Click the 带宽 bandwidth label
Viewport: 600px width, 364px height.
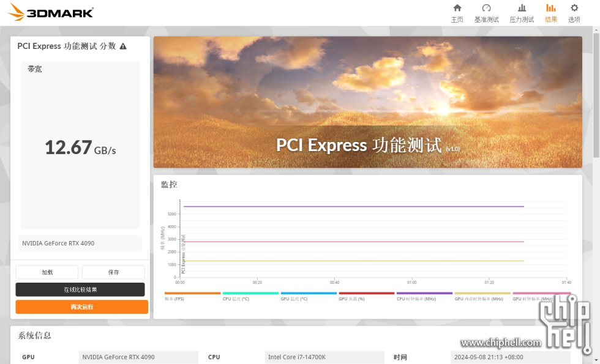click(35, 69)
